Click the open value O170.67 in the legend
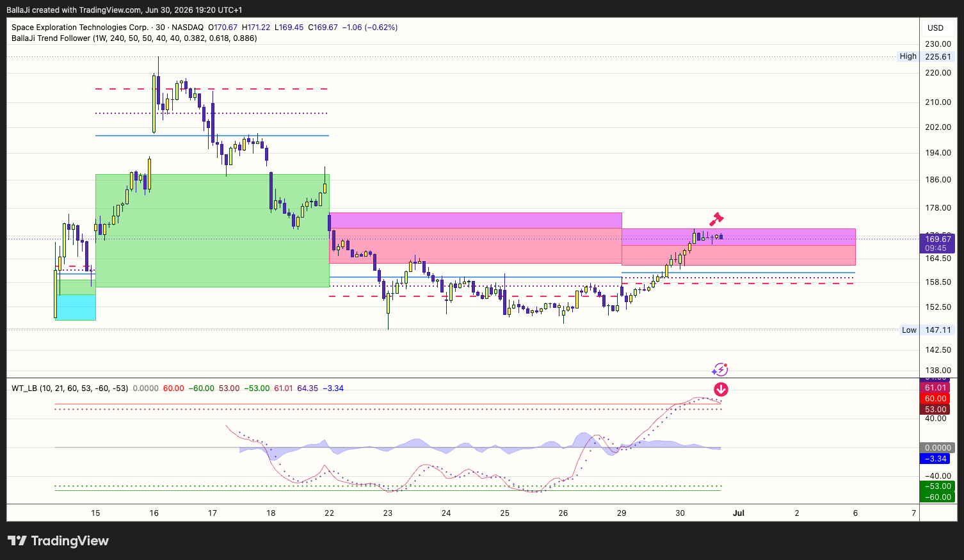 coord(223,28)
